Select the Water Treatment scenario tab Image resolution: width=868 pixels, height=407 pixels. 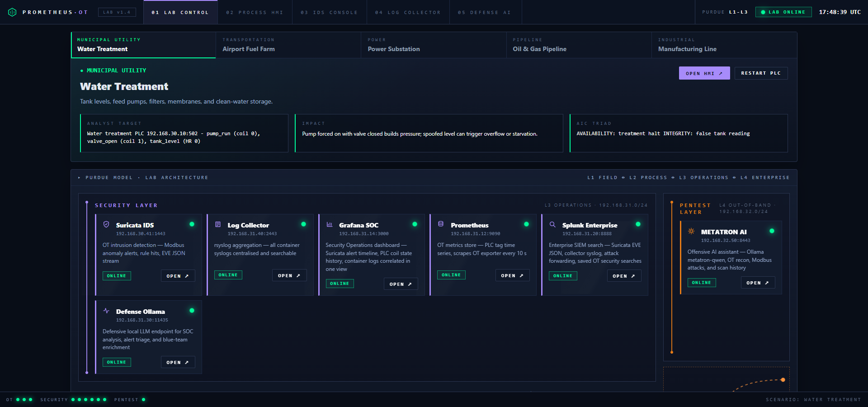click(143, 45)
